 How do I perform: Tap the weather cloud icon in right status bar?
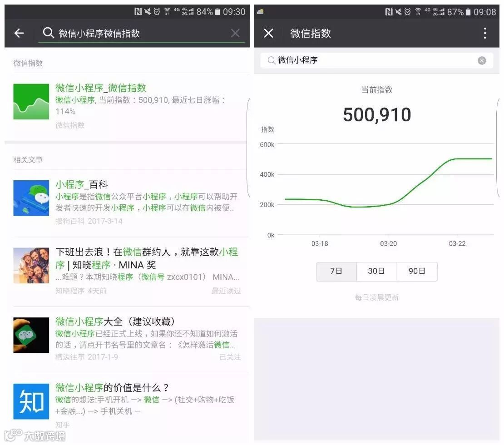tap(260, 12)
